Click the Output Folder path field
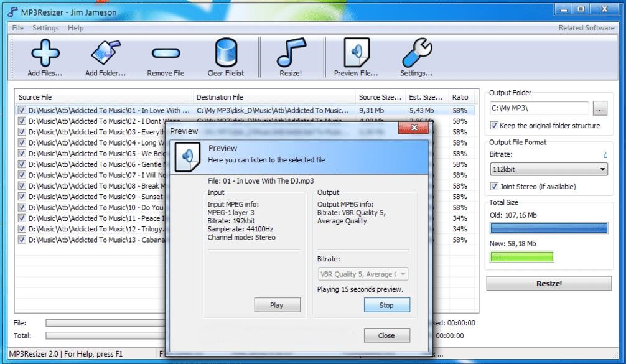The height and width of the screenshot is (364, 626). [539, 109]
